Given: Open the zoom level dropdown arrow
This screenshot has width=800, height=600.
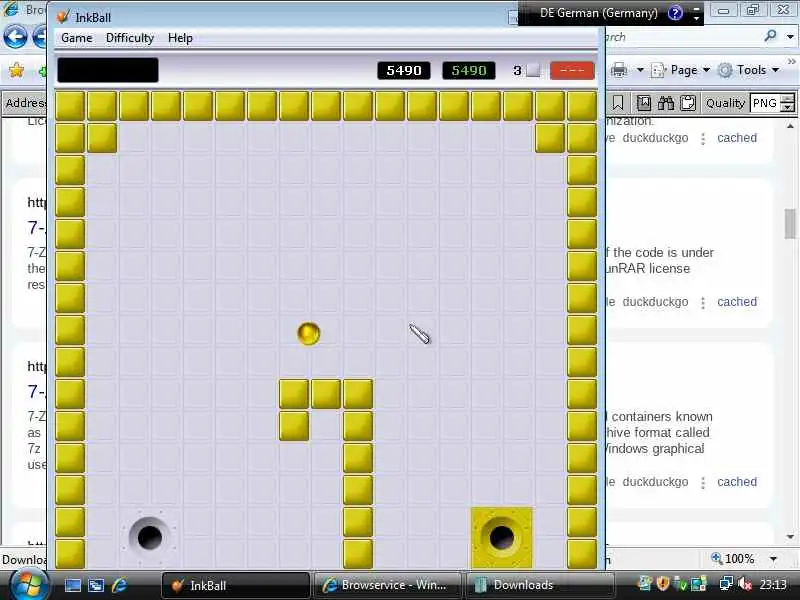Looking at the screenshot, I should (773, 559).
